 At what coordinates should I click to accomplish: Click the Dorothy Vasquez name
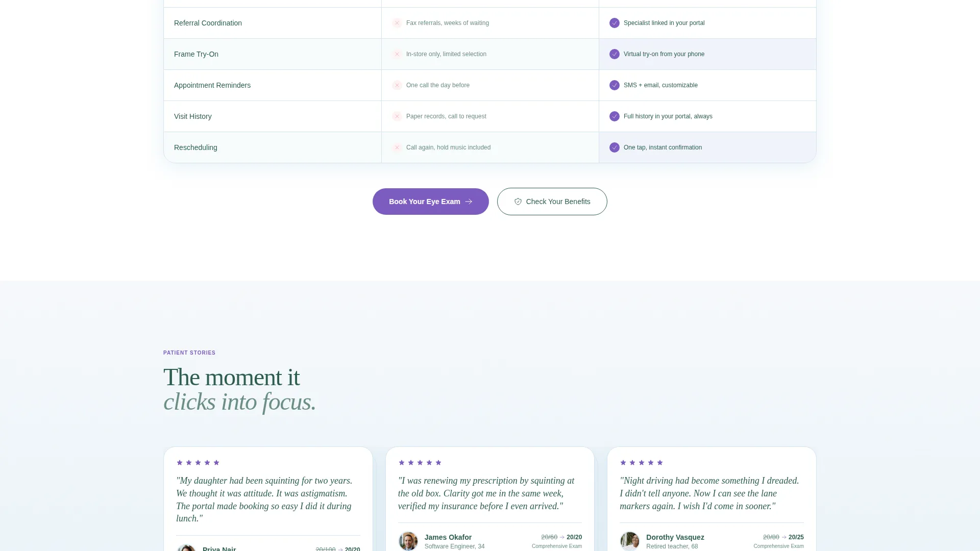(x=675, y=537)
